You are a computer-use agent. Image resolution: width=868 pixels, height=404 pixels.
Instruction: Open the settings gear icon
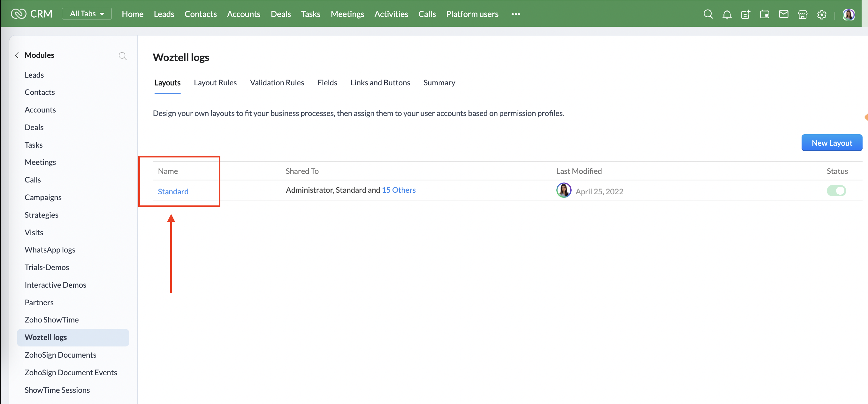pyautogui.click(x=821, y=14)
